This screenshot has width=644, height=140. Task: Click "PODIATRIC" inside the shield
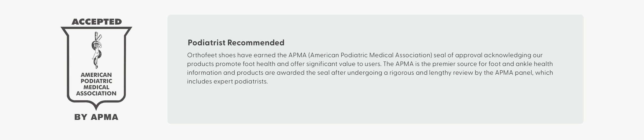pos(96,81)
